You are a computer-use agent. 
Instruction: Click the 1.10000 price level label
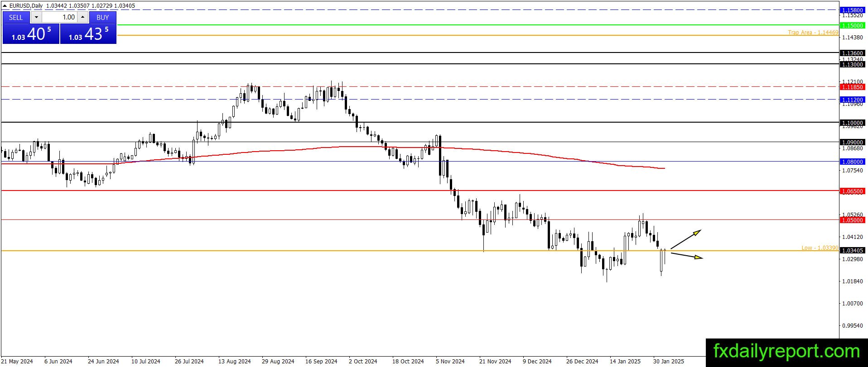click(852, 123)
